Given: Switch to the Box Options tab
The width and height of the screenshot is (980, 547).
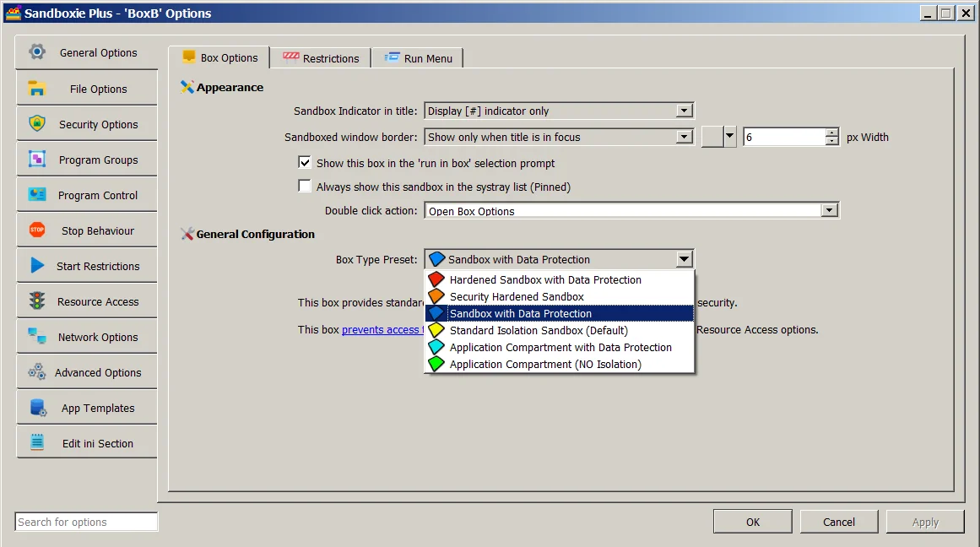Looking at the screenshot, I should click(219, 57).
